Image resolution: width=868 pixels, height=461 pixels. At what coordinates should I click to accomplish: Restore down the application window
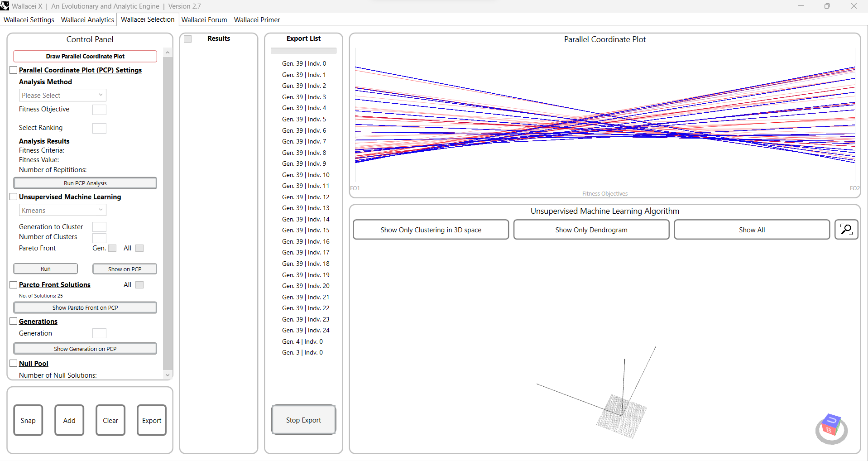pyautogui.click(x=827, y=6)
